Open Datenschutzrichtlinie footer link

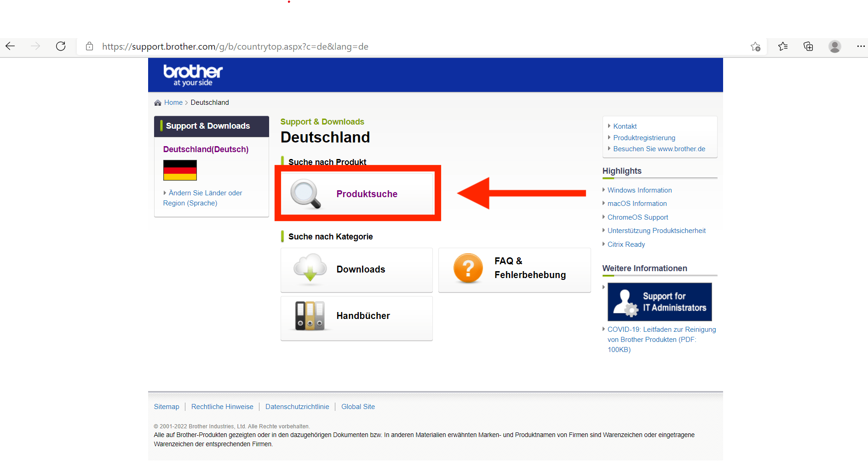click(297, 407)
